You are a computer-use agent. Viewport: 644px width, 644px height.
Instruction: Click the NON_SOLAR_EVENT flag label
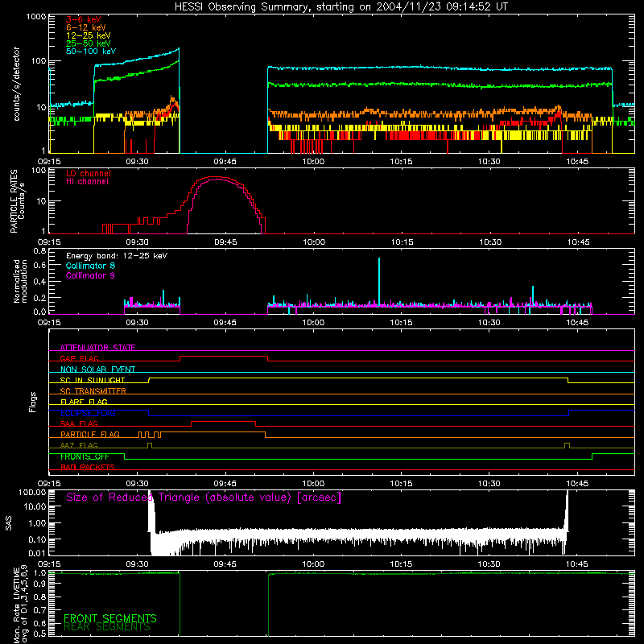point(97,369)
